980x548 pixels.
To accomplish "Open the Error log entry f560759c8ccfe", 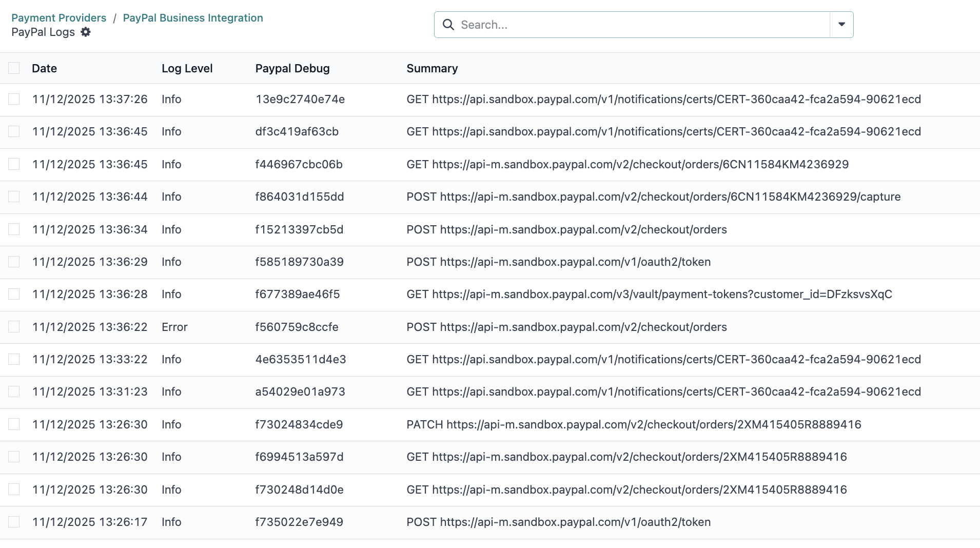I will click(x=297, y=327).
